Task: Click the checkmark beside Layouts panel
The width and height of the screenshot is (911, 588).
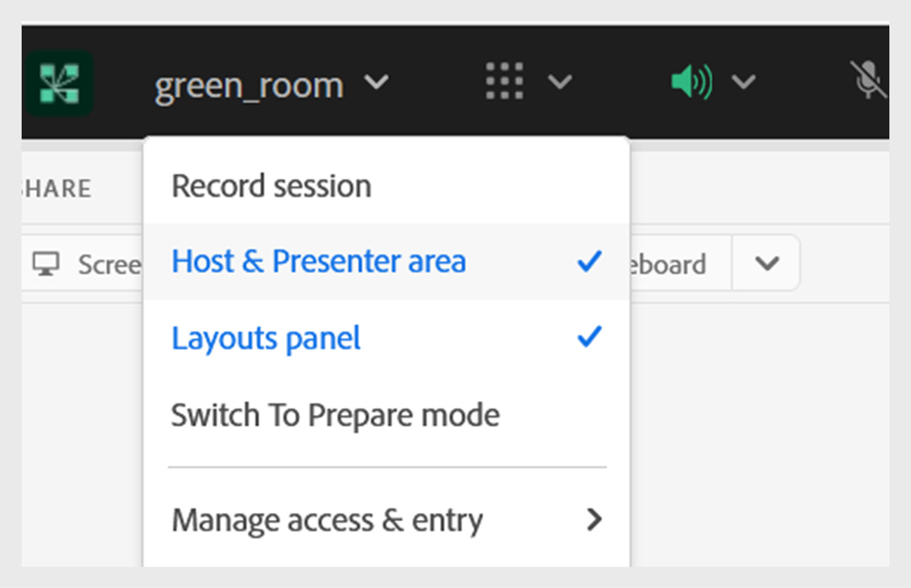Action: pyautogui.click(x=589, y=337)
